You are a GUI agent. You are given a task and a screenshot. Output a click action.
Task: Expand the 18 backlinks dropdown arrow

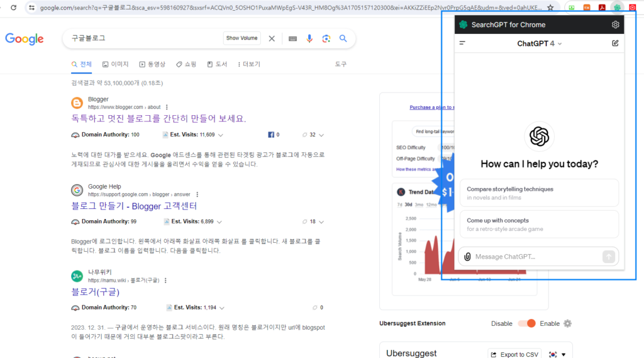point(321,222)
